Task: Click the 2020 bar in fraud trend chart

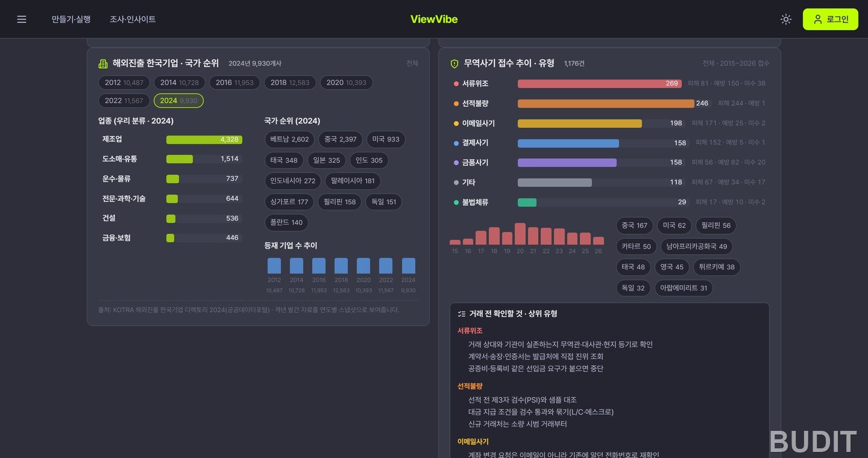Action: tap(520, 234)
